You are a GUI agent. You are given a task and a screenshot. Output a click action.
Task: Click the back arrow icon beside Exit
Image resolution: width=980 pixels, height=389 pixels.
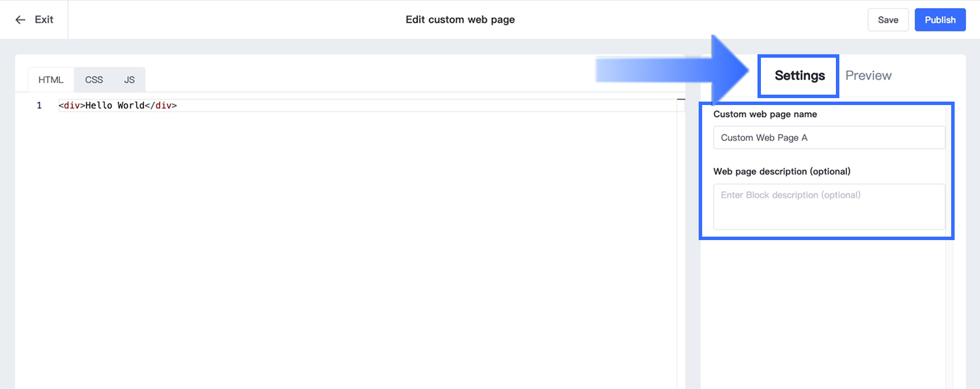(20, 20)
